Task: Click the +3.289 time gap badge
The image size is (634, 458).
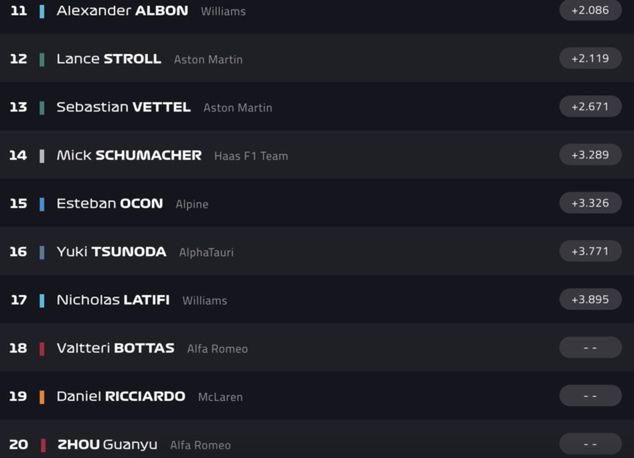Action: click(590, 155)
